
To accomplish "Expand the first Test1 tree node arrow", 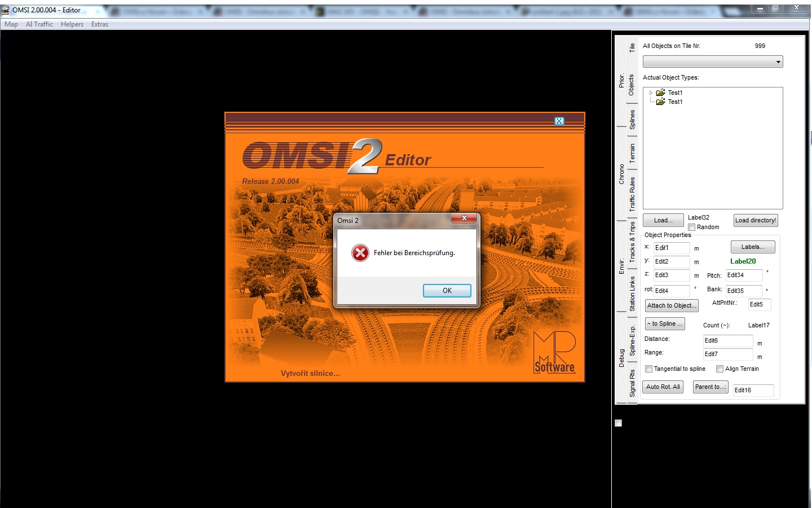I will [x=651, y=93].
